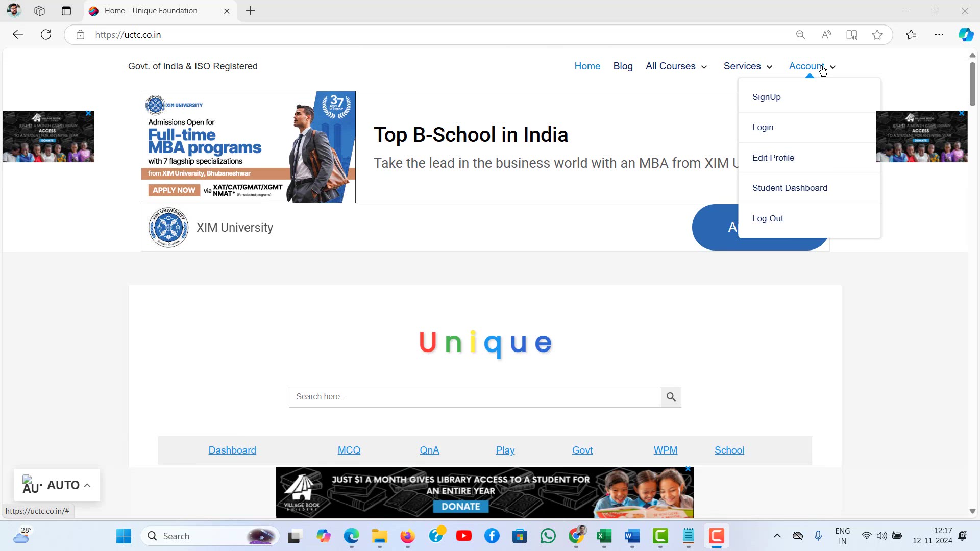Open the WPM link
Viewport: 980px width, 551px height.
pyautogui.click(x=666, y=450)
